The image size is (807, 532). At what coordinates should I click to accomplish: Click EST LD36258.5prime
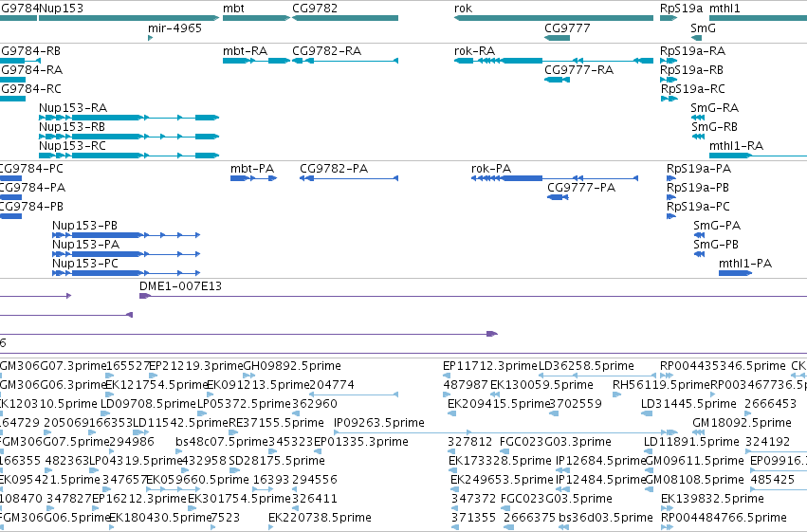click(x=598, y=376)
